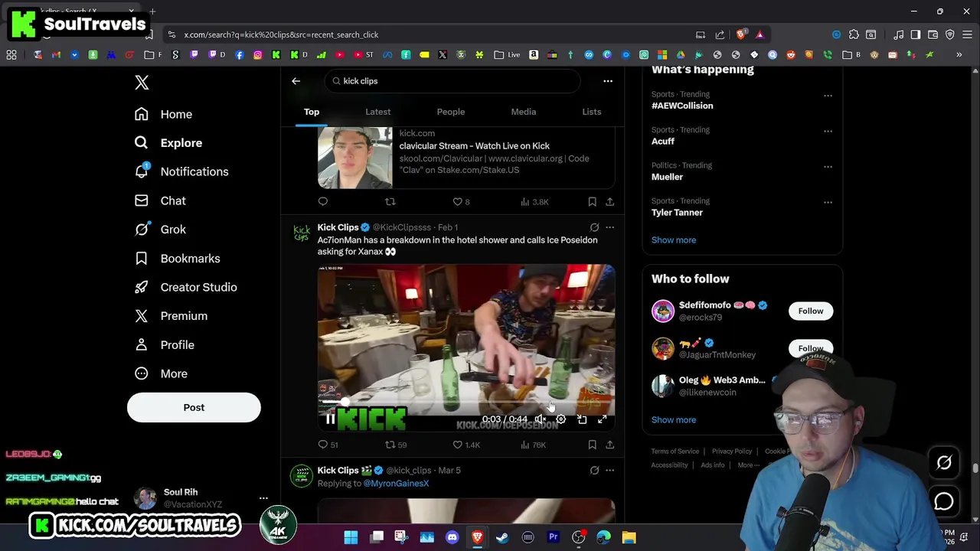Click the 'kick clips' search field
Screen dimensions: 980x551
coord(452,81)
